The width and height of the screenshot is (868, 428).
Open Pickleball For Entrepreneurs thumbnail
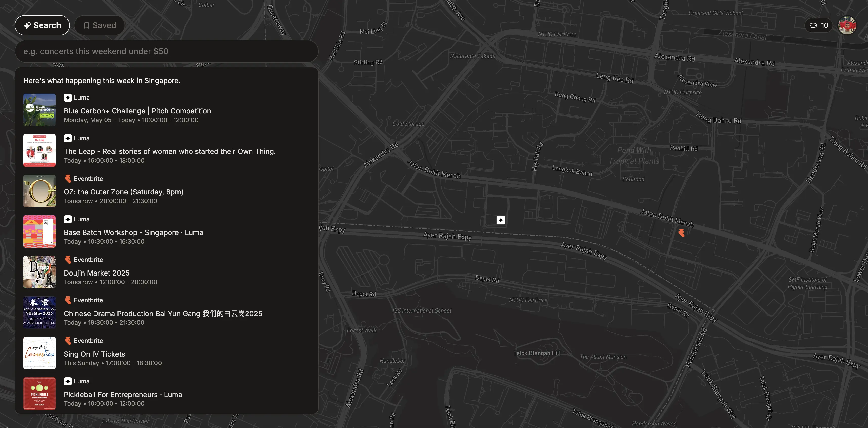click(x=40, y=393)
